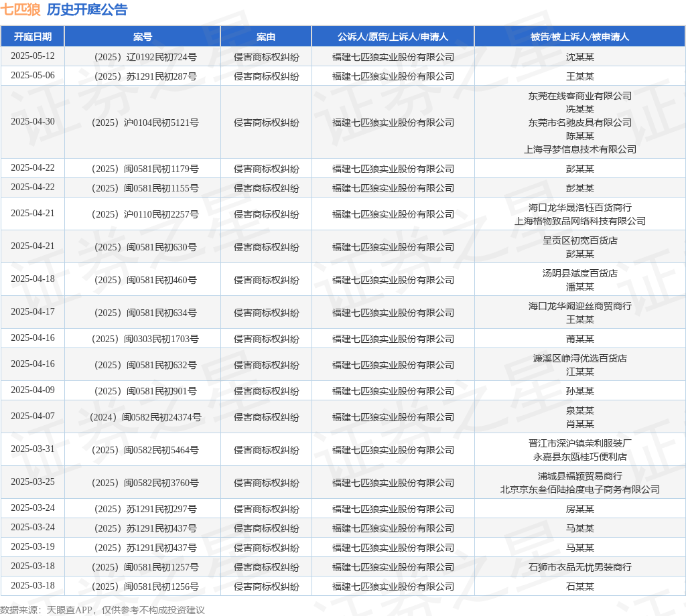The image size is (686, 616).
Task: Select case number 闽0581民初1179号
Action: click(x=145, y=169)
